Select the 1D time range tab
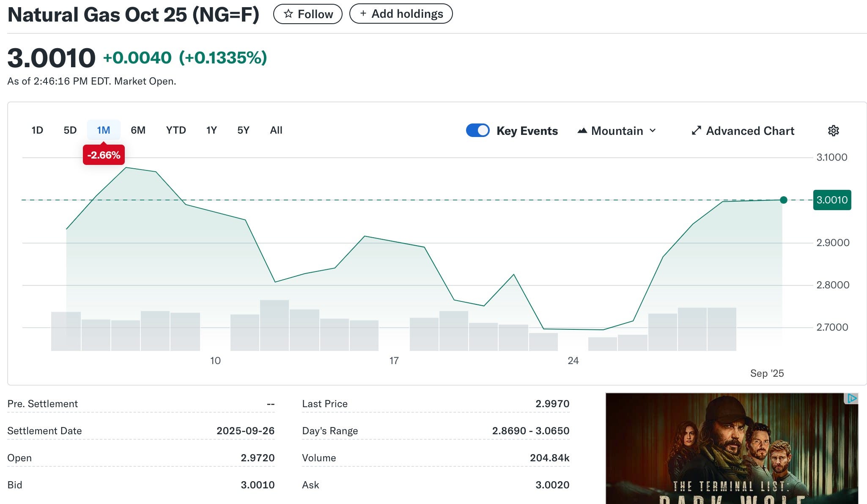Viewport: 867px width, 504px height. tap(37, 130)
